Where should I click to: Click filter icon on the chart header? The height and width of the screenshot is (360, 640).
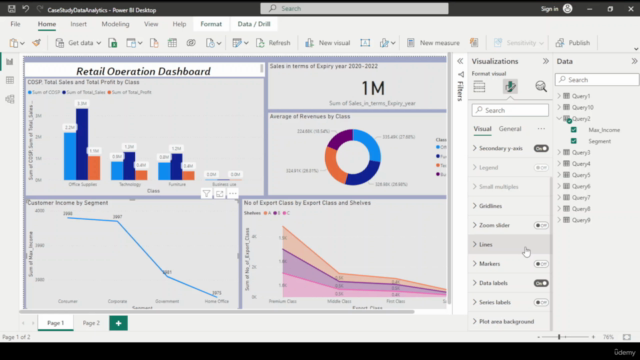pyautogui.click(x=207, y=194)
